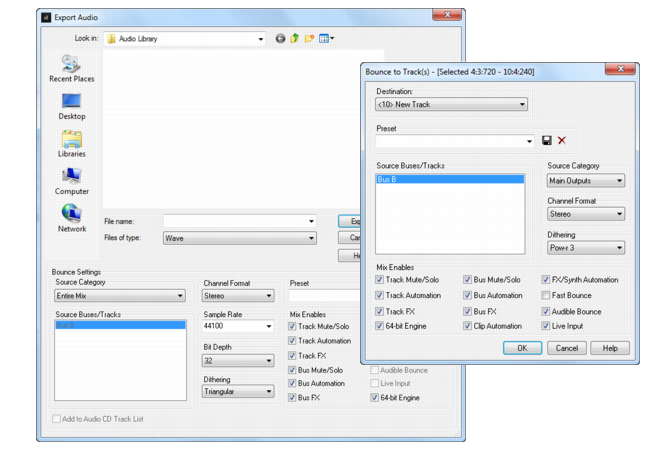Save preset using the disk icon
The height and width of the screenshot is (454, 653).
pos(547,141)
